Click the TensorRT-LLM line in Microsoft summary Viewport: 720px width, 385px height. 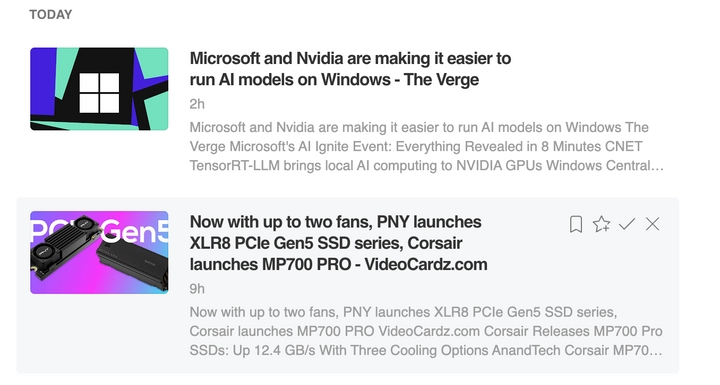pos(427,165)
